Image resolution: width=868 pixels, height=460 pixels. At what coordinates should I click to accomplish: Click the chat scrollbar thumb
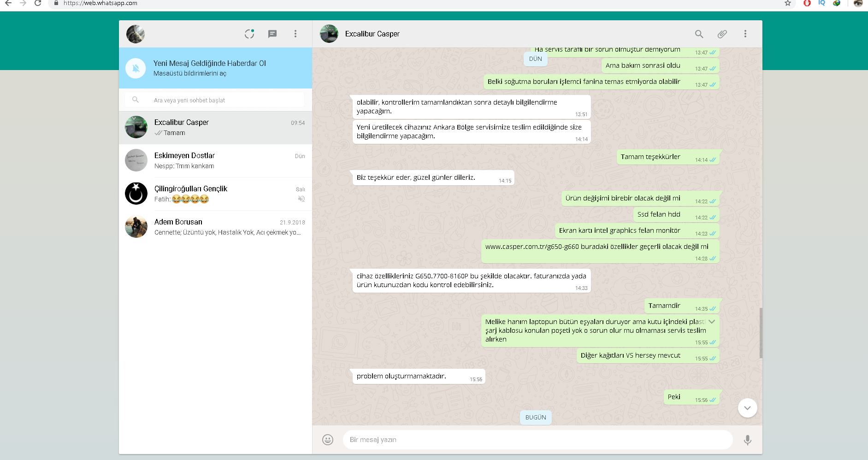(761, 333)
